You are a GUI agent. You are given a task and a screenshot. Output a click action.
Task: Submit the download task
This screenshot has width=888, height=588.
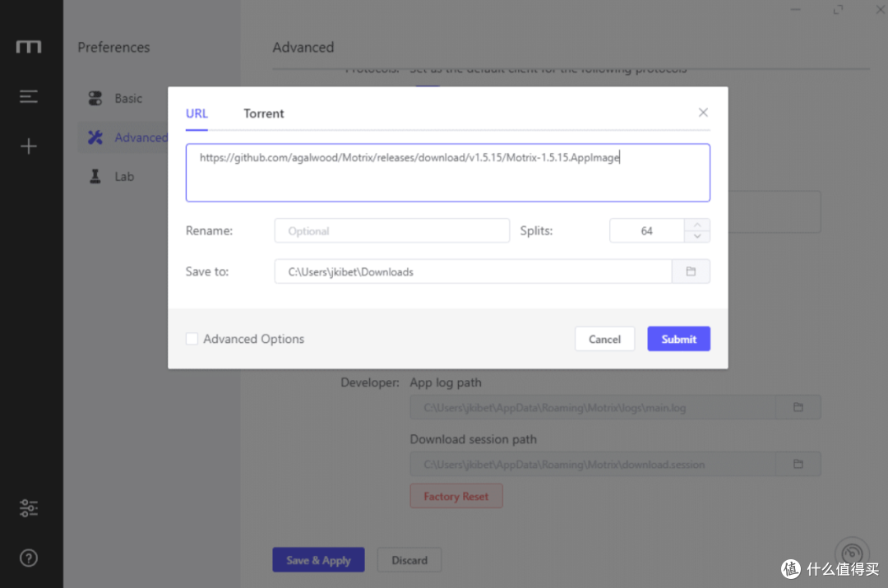[x=678, y=339]
